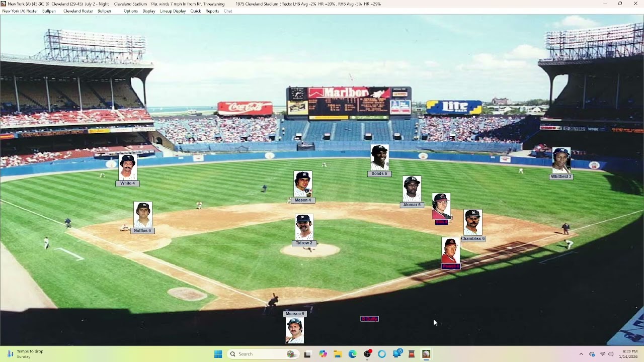Open the Quick menu
Image resolution: width=644 pixels, height=362 pixels.
[196, 11]
